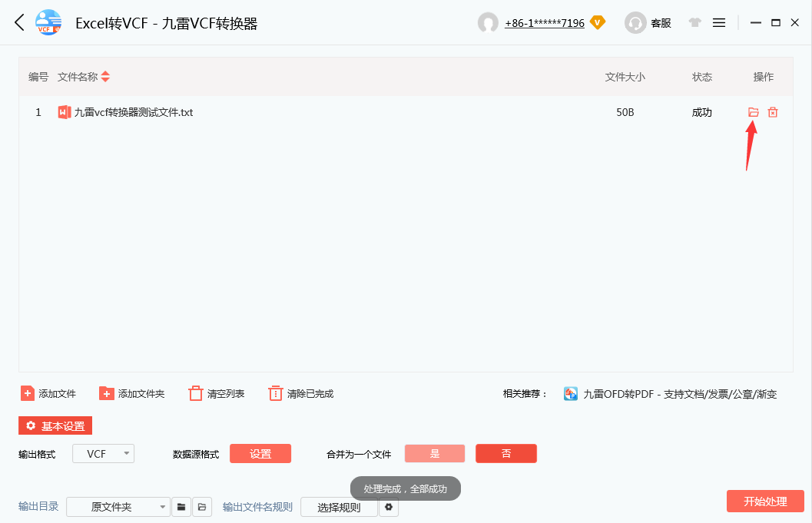The image size is (812, 523).
Task: Click the 操作 column header
Action: point(764,77)
